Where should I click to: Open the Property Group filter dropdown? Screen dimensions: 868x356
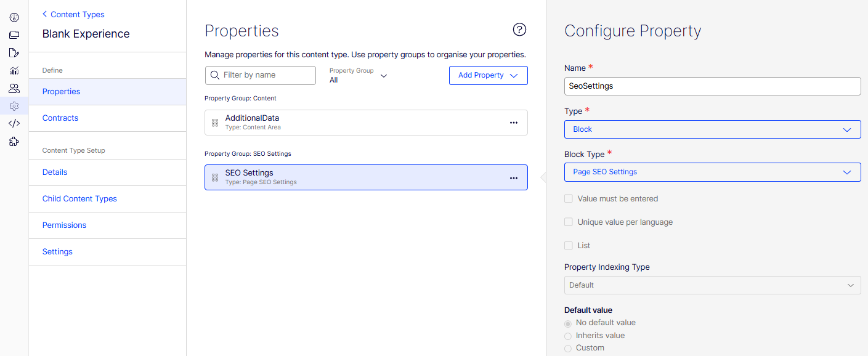[x=359, y=76]
